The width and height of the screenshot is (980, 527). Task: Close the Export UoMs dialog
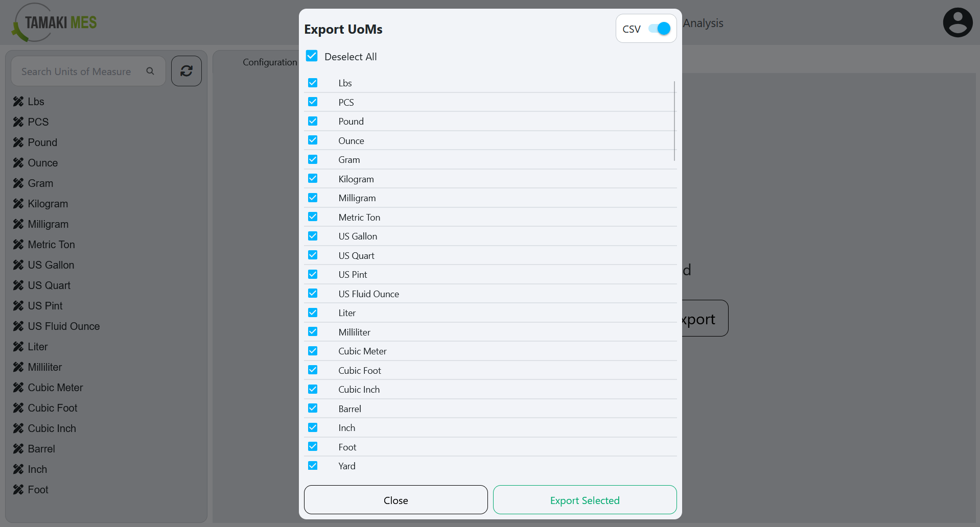click(395, 500)
